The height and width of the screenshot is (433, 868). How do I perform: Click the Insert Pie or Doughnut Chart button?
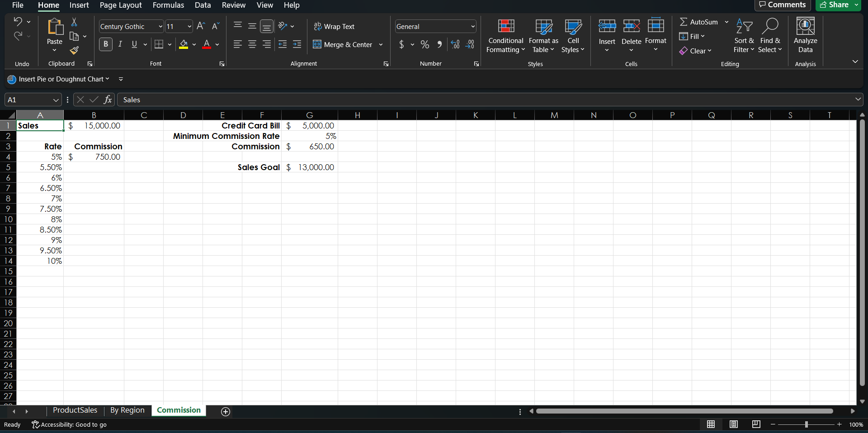[x=59, y=79]
